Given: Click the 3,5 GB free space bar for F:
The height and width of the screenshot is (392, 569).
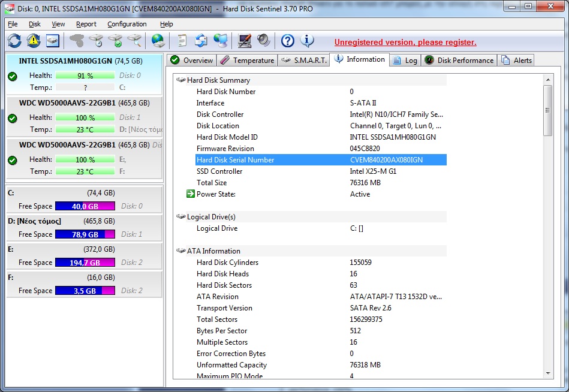Looking at the screenshot, I should 85,291.
